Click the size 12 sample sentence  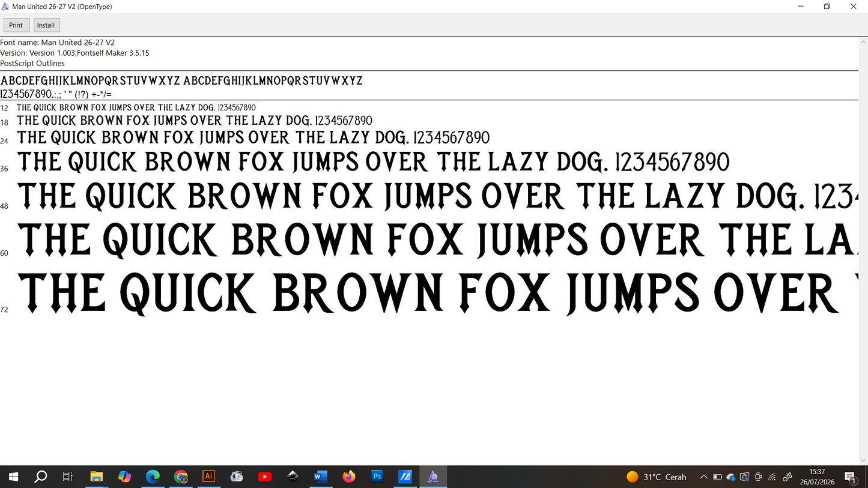point(136,107)
